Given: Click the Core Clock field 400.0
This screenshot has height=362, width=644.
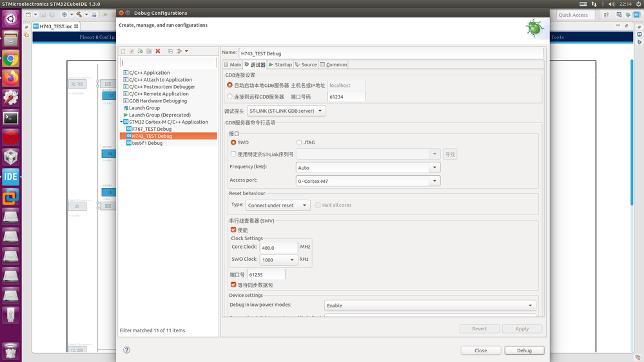Looking at the screenshot, I should (278, 247).
